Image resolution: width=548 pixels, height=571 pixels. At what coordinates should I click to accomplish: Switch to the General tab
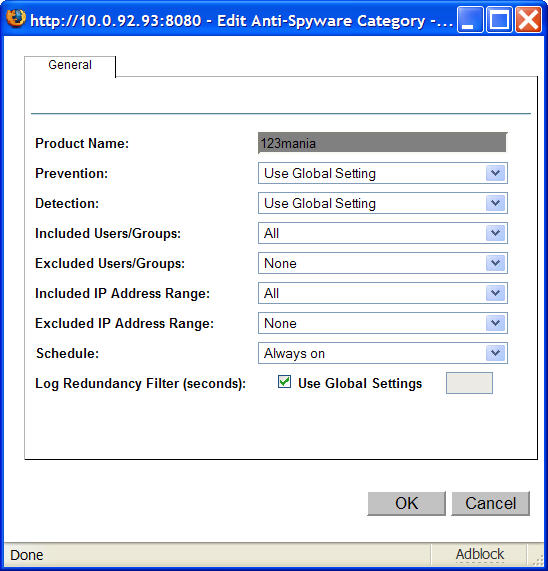pyautogui.click(x=70, y=65)
